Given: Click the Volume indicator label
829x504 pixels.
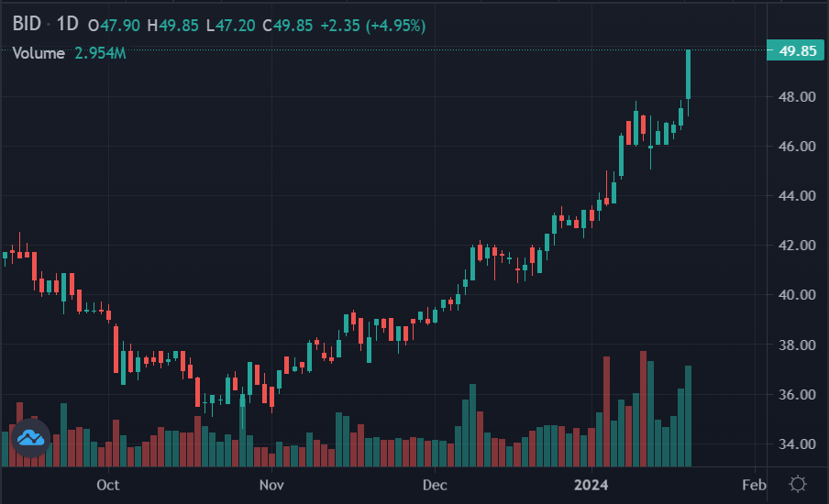Looking at the screenshot, I should 39,53.
